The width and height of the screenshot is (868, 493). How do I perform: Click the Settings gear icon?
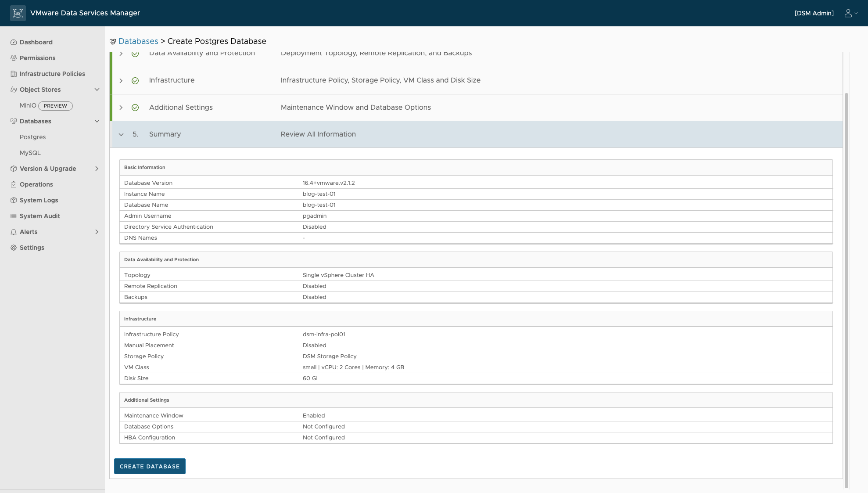point(14,248)
